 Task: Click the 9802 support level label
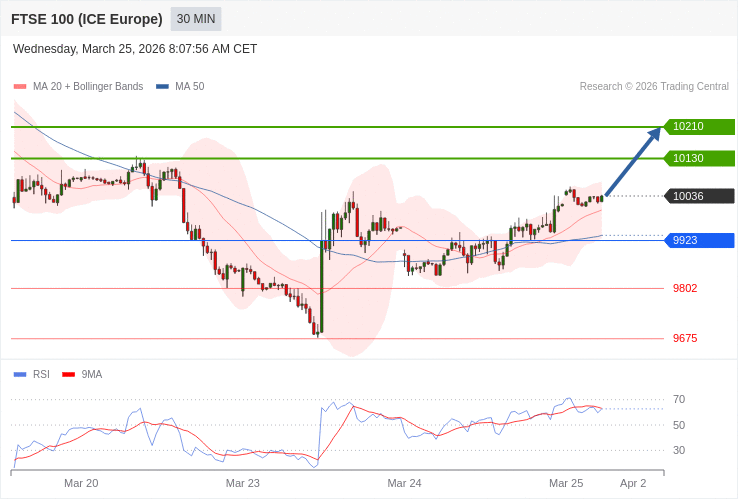pyautogui.click(x=685, y=288)
